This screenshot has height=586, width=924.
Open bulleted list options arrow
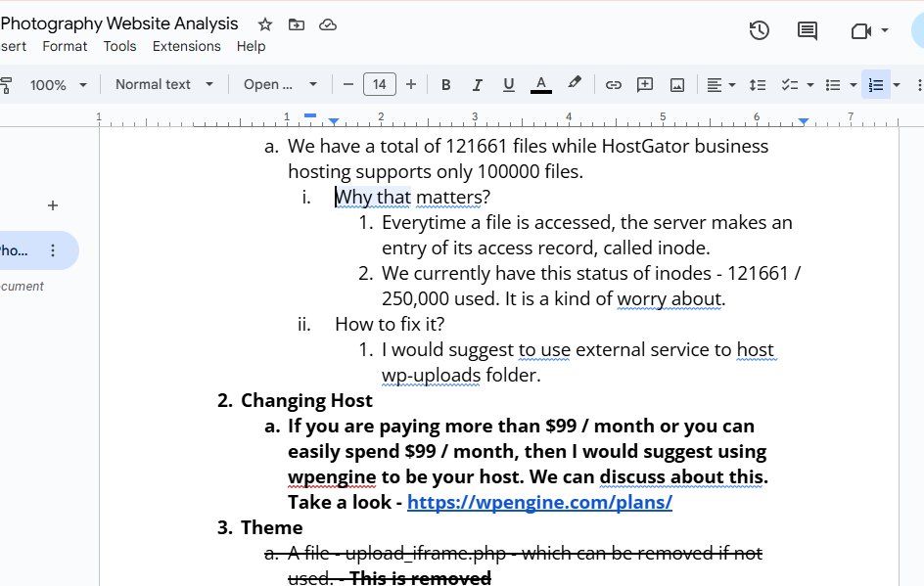(854, 85)
